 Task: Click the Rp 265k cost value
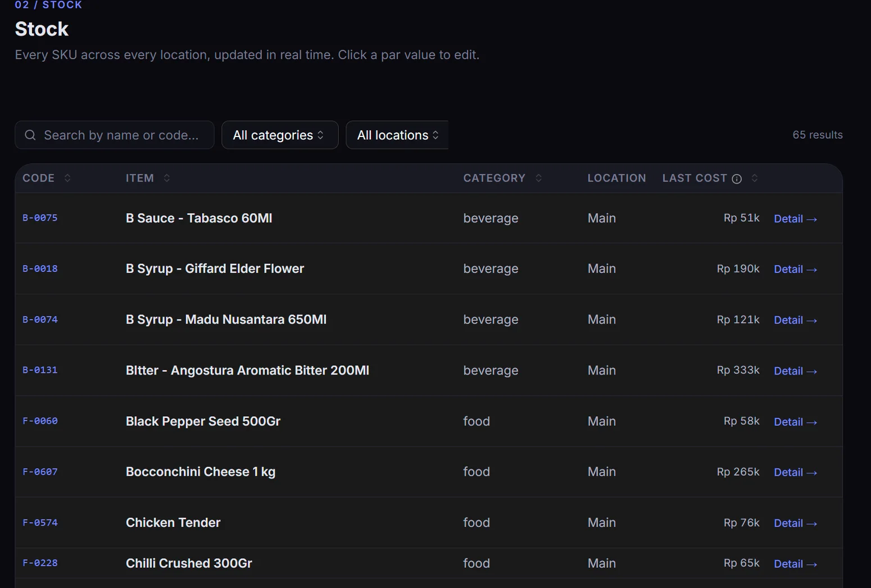tap(738, 472)
